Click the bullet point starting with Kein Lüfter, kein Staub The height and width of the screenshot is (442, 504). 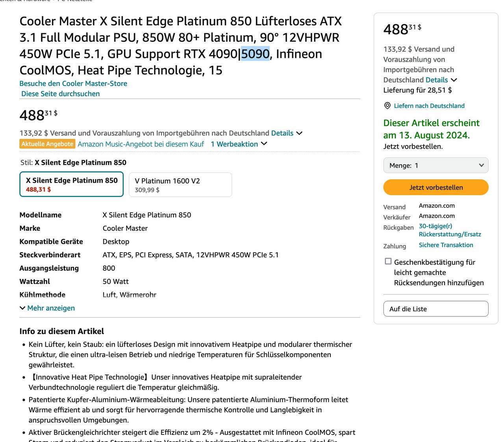[190, 355]
